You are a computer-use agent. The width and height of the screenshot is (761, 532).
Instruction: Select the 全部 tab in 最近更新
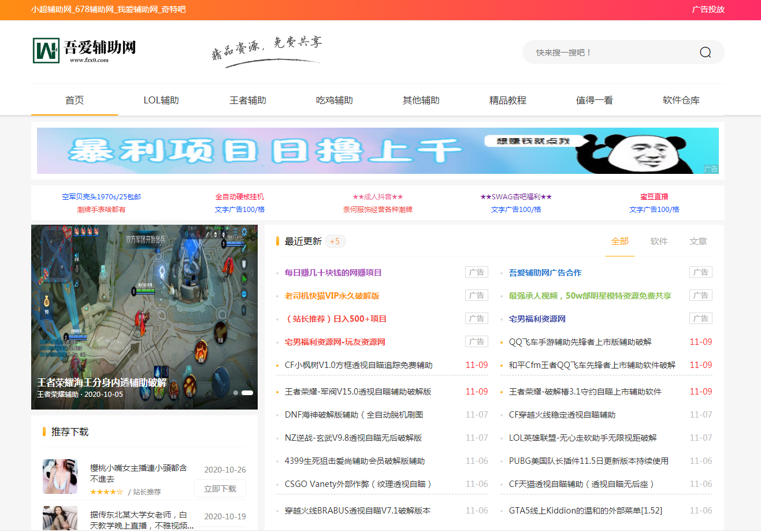pos(619,241)
